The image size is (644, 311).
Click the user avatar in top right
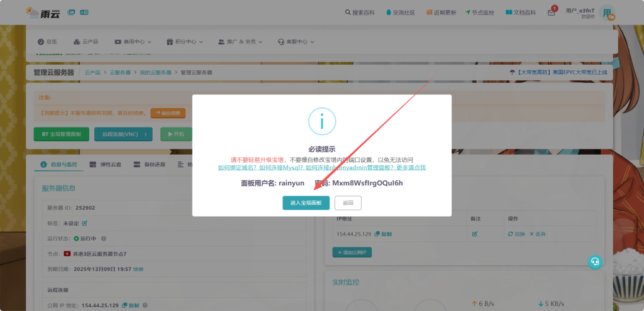pyautogui.click(x=607, y=13)
